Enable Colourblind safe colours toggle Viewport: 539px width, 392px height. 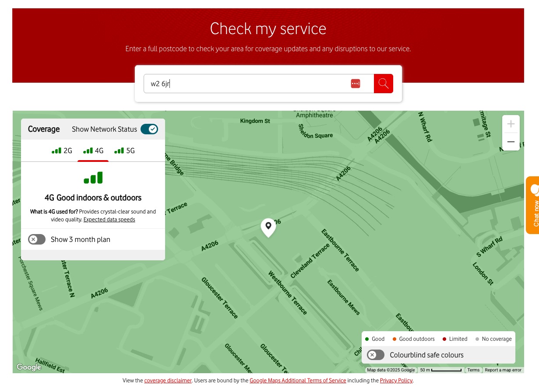click(376, 355)
